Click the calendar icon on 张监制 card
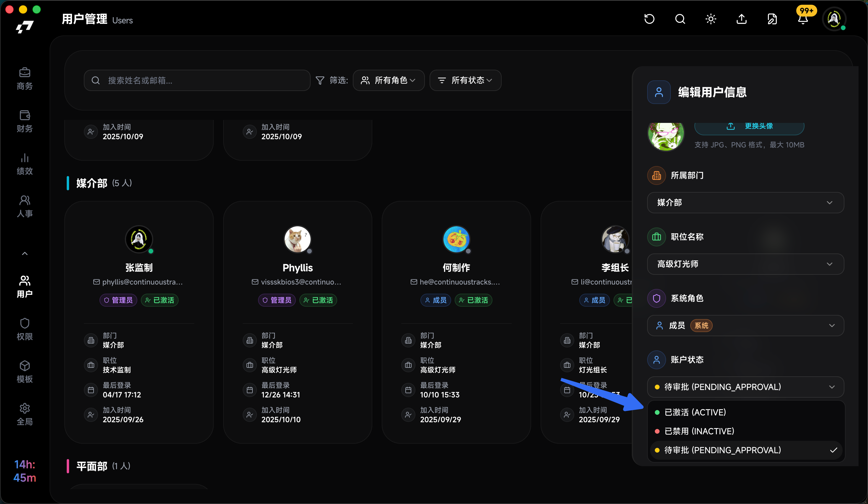The image size is (868, 504). click(91, 390)
